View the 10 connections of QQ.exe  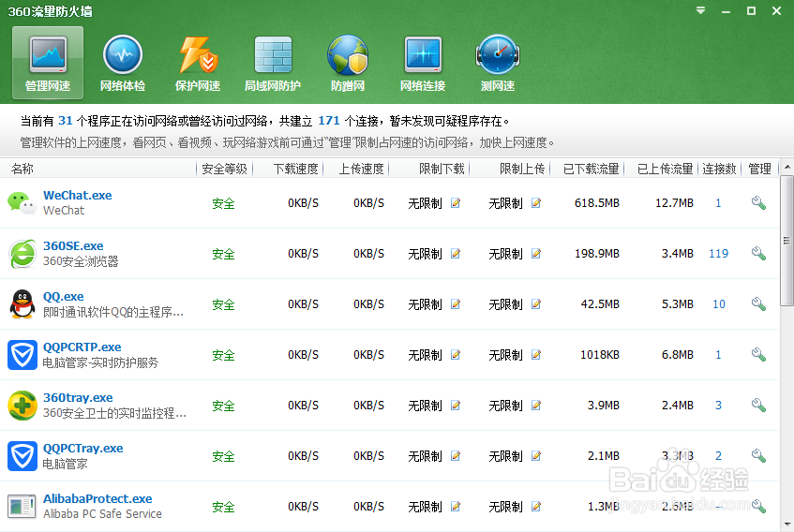click(719, 303)
